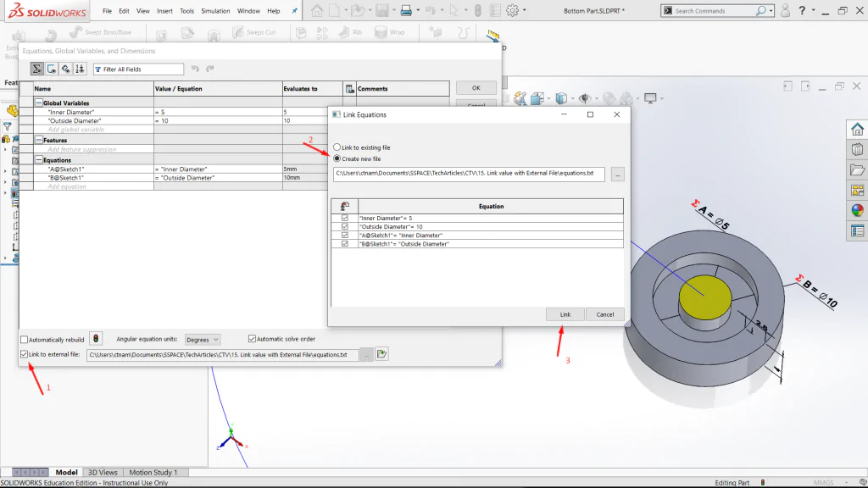
Task: Click the Save icon in top toolbar
Action: [x=382, y=10]
